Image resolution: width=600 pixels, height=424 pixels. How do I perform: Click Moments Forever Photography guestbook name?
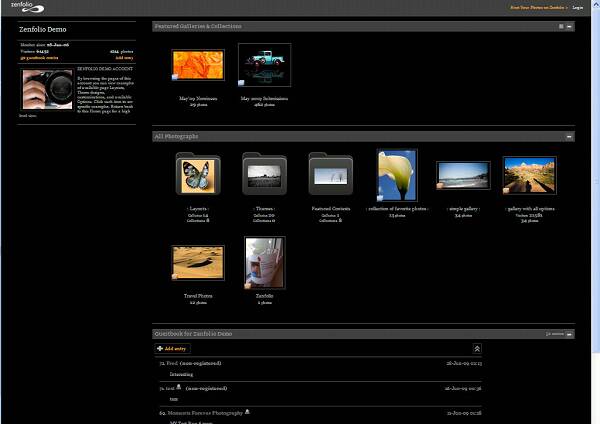click(205, 413)
